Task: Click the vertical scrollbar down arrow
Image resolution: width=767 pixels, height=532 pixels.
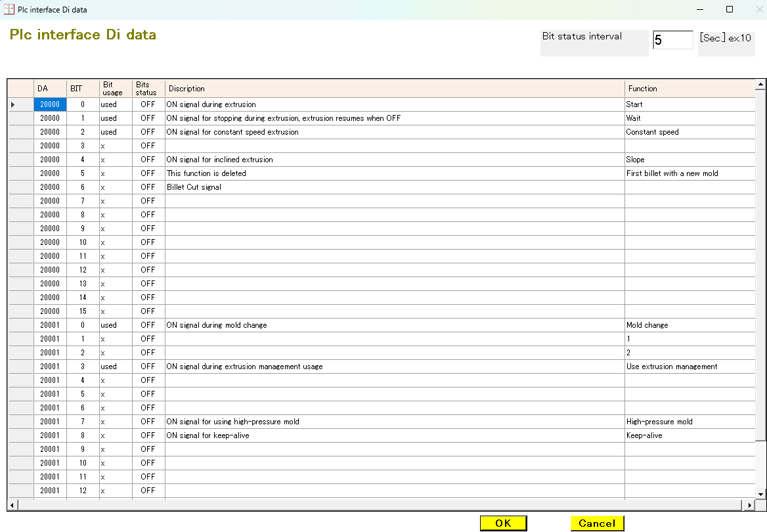Action: 760,494
